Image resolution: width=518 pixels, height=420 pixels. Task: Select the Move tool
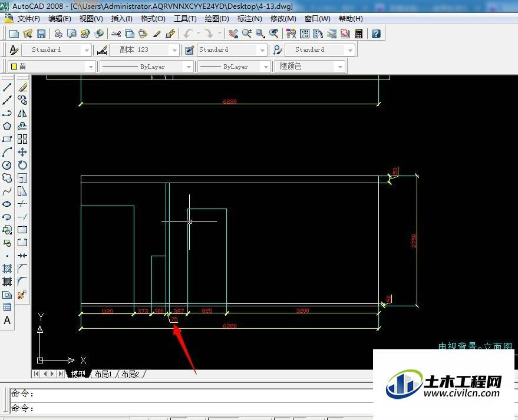click(22, 152)
